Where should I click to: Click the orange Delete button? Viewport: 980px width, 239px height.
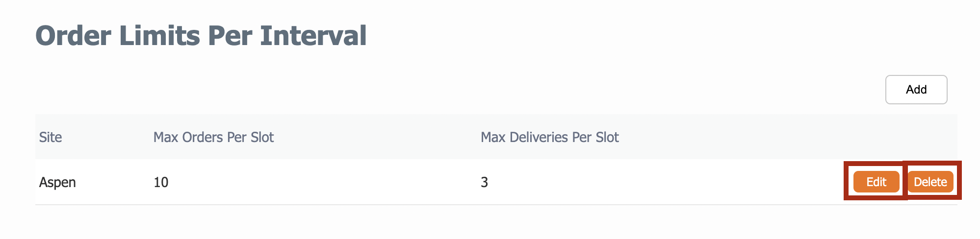click(930, 182)
